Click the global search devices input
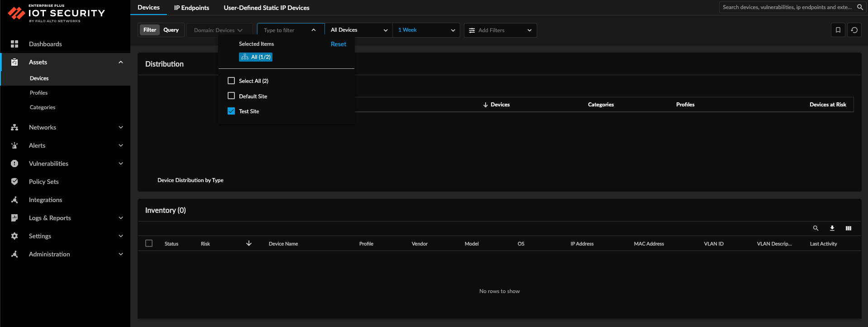This screenshot has width=868, height=327. (x=787, y=7)
